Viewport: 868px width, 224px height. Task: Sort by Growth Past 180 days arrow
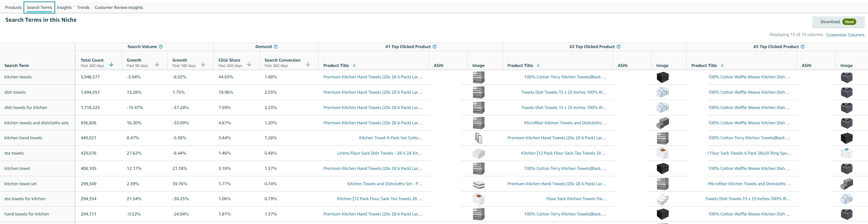(203, 64)
